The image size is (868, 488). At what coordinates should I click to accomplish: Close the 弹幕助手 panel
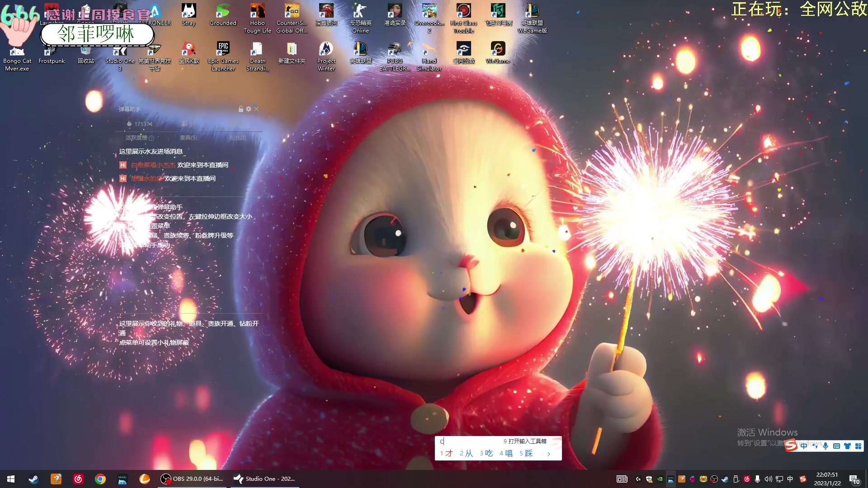tap(256, 109)
